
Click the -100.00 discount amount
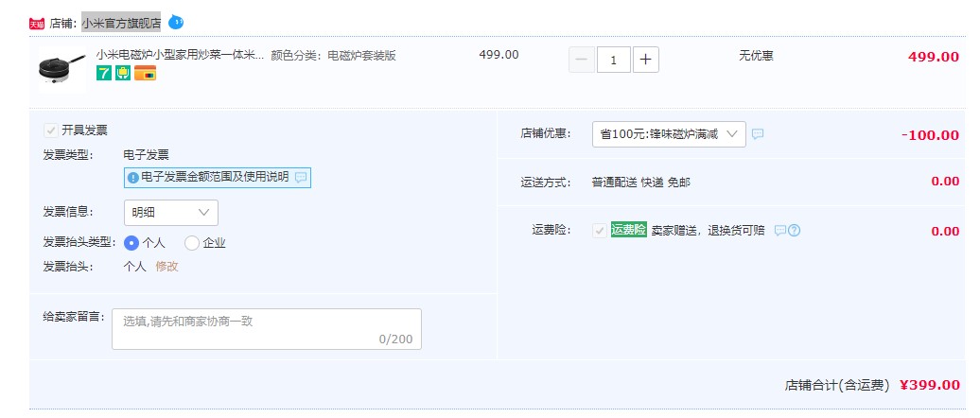(x=930, y=135)
